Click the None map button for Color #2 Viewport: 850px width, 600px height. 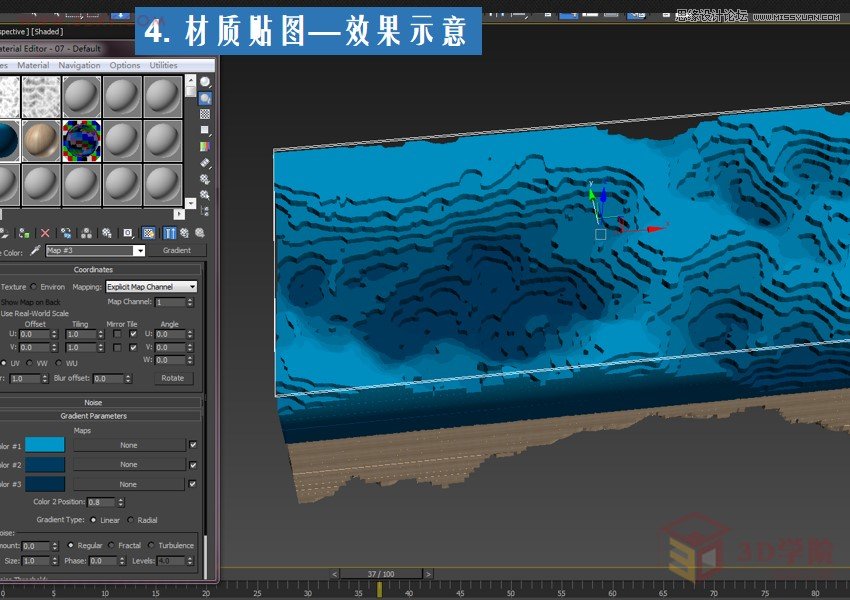[131, 464]
